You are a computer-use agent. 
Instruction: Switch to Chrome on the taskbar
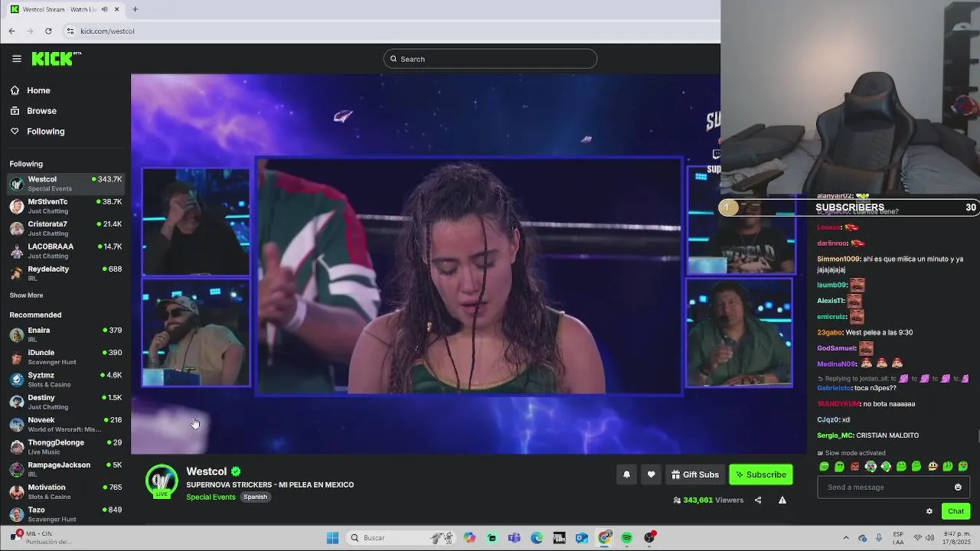click(x=605, y=538)
